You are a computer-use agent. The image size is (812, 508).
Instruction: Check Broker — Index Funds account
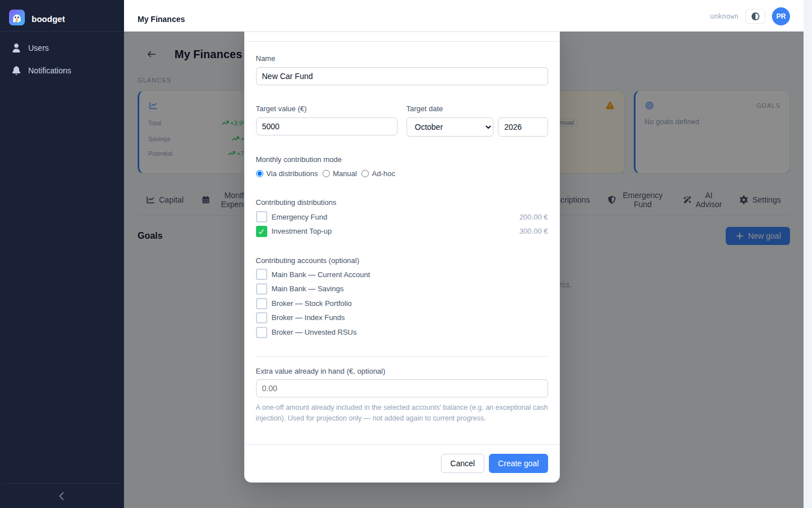coord(262,318)
